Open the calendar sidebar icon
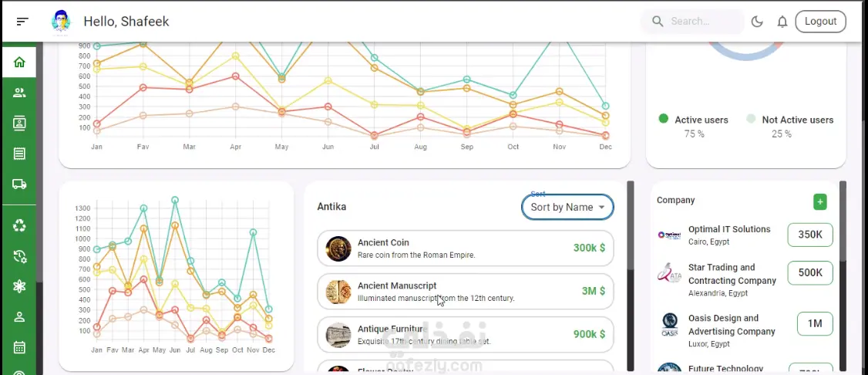 [19, 347]
